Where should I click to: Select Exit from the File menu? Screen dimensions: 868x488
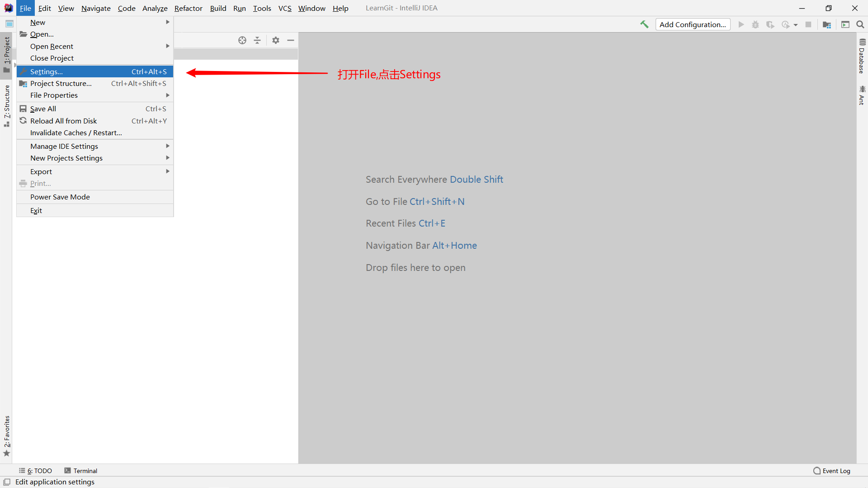pos(95,211)
